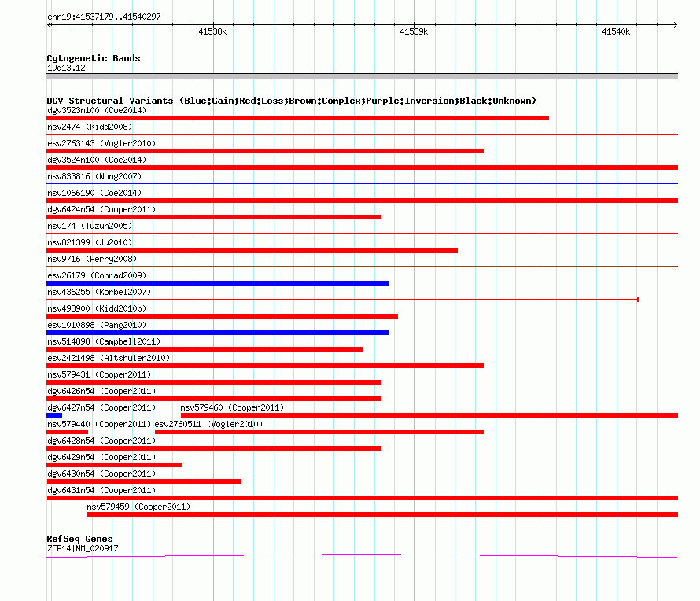Image resolution: width=700 pixels, height=601 pixels.
Task: Click the blue esv1010898 gain bar
Action: coord(217,333)
